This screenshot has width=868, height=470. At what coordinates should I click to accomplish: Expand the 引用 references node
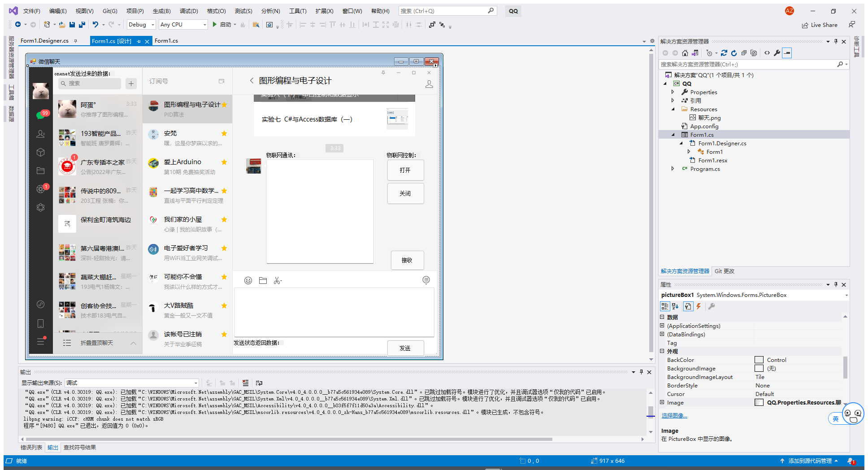coord(673,100)
